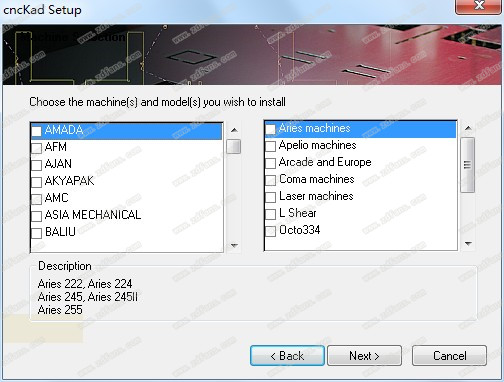Select Octo334 model row
Image resolution: width=504 pixels, height=382 pixels.
pyautogui.click(x=360, y=230)
